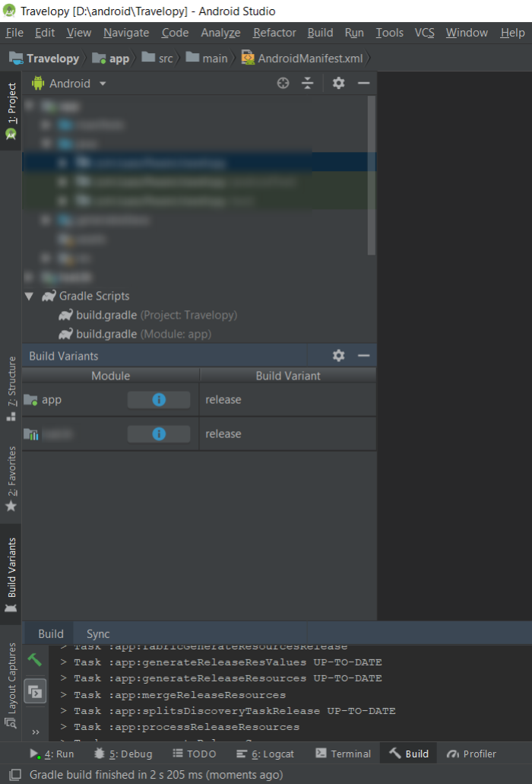Click the Build Variant column header
Image resolution: width=532 pixels, height=784 pixels.
point(288,376)
